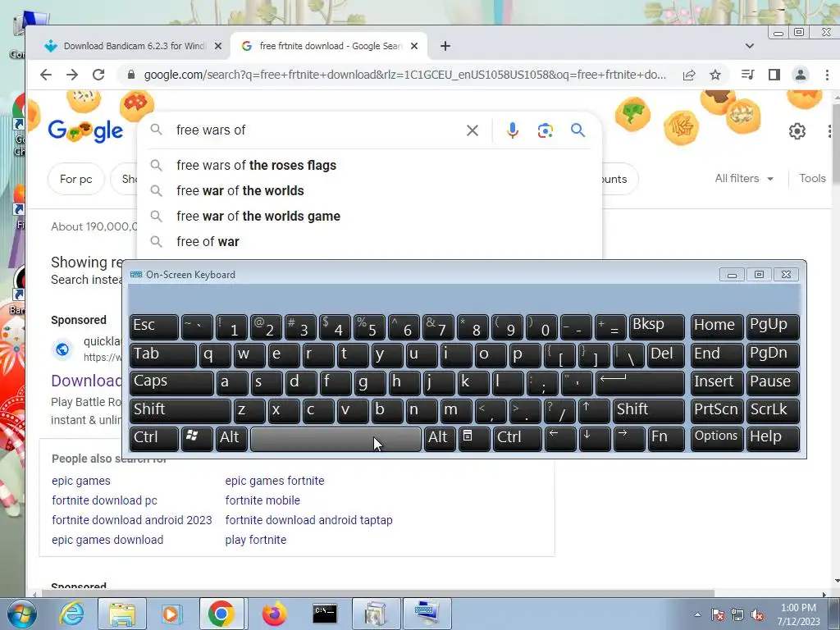Choose suggestion free wars of the roses flags
This screenshot has height=630, width=840.
pos(370,165)
